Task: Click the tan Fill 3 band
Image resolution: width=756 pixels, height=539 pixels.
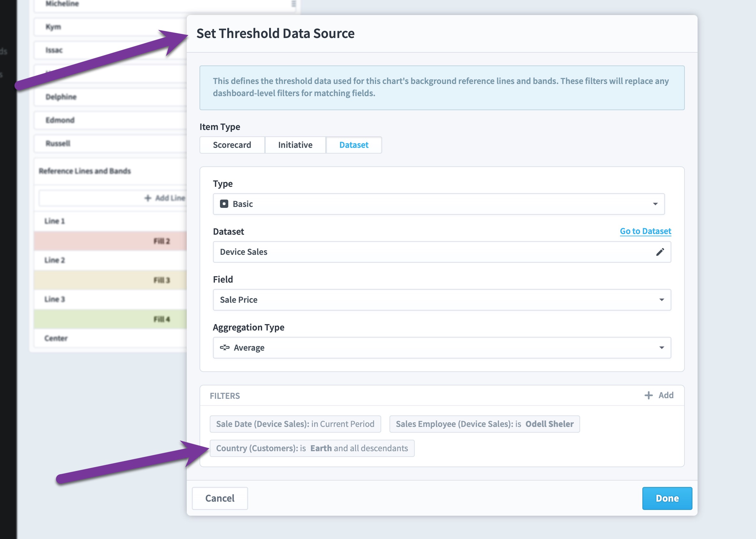Action: (x=110, y=280)
